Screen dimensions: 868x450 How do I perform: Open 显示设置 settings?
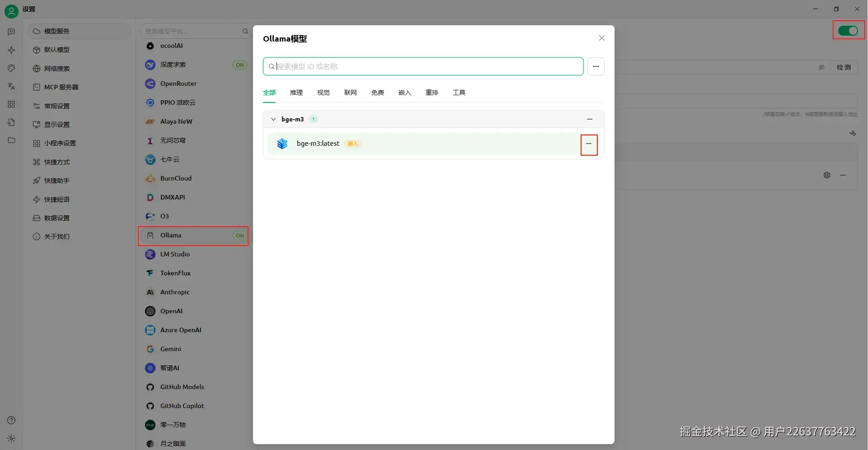79,125
